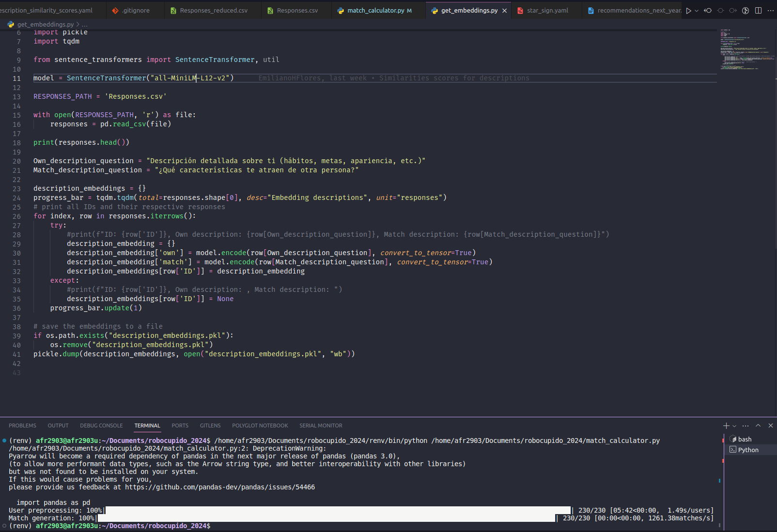Click get_embeddings.py in the breadcrumb
Image resolution: width=777 pixels, height=532 pixels.
45,24
